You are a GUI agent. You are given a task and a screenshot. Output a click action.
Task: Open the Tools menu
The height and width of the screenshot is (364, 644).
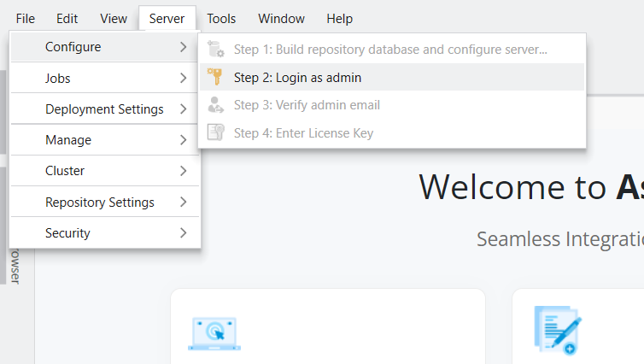point(221,18)
